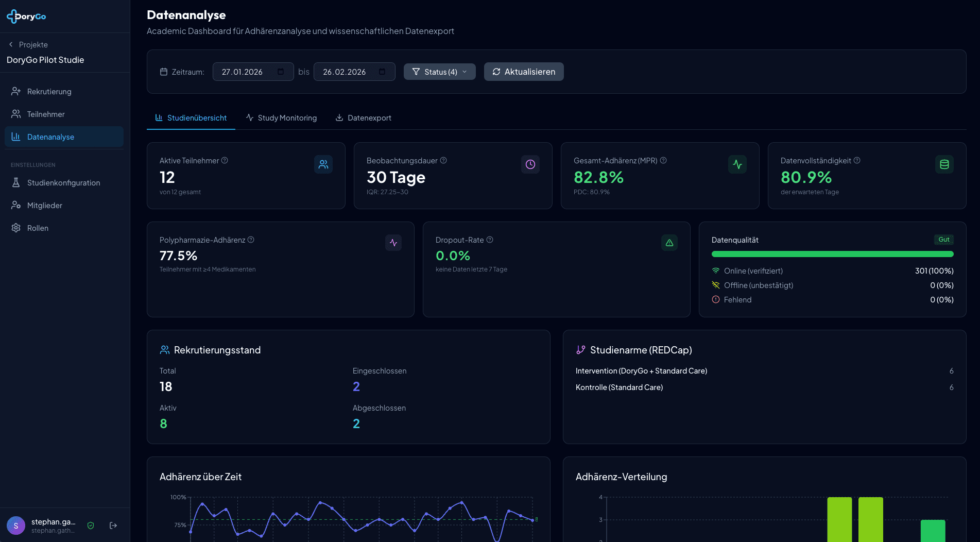The height and width of the screenshot is (542, 980).
Task: Open the end date calendar picker
Action: (382, 72)
